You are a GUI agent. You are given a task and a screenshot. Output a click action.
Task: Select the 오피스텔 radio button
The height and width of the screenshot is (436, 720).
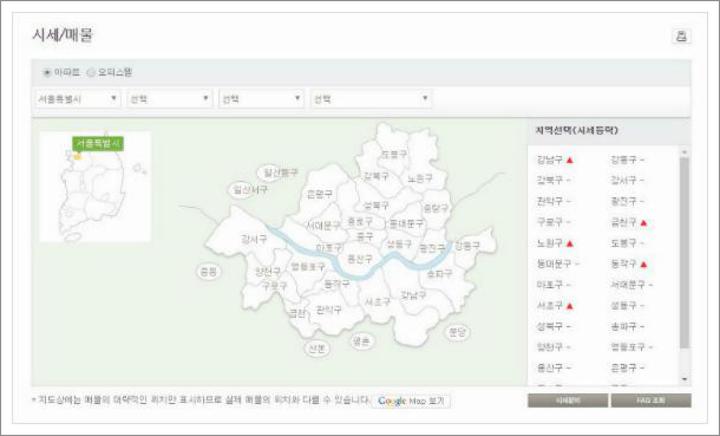pyautogui.click(x=91, y=73)
